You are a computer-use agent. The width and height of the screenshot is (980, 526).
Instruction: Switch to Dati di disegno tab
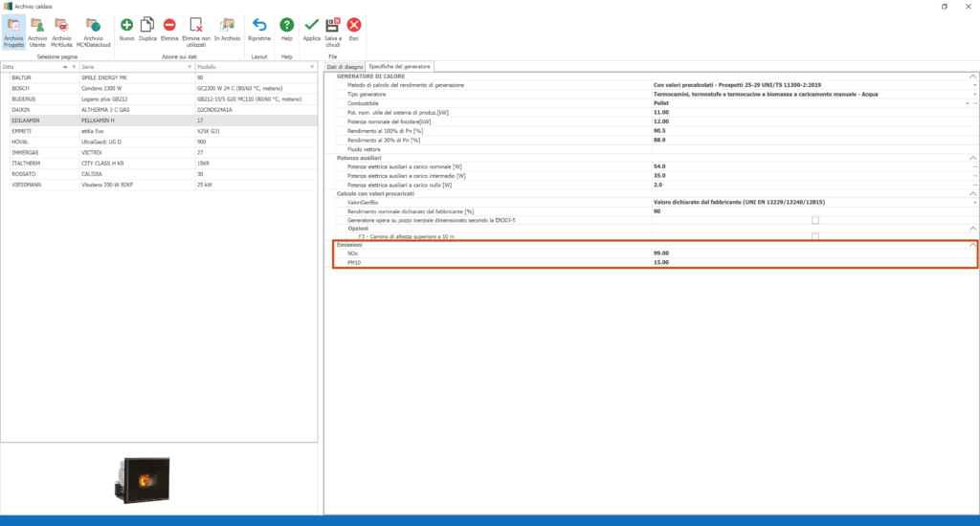tap(345, 67)
